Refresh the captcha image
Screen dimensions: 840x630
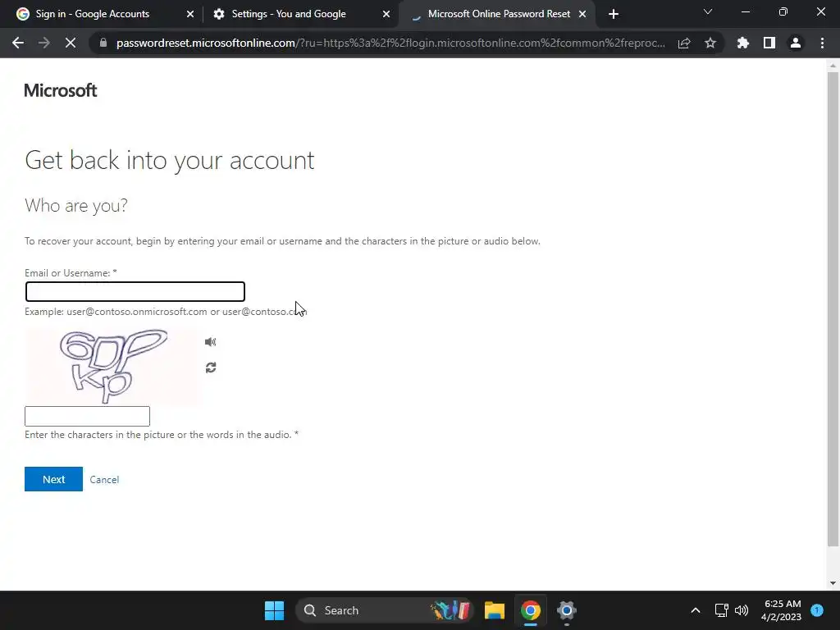click(211, 367)
